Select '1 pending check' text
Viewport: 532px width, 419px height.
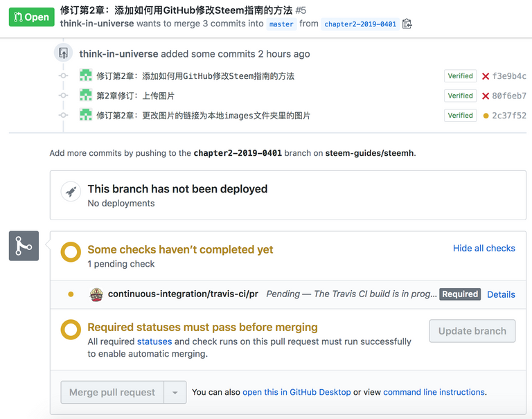121,264
